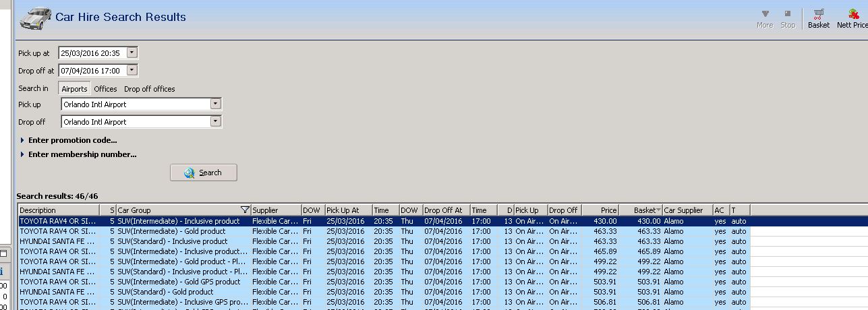Screen dimensions: 868x310
Task: Select SUV(Intermediate) - Gold product row
Action: (x=384, y=231)
